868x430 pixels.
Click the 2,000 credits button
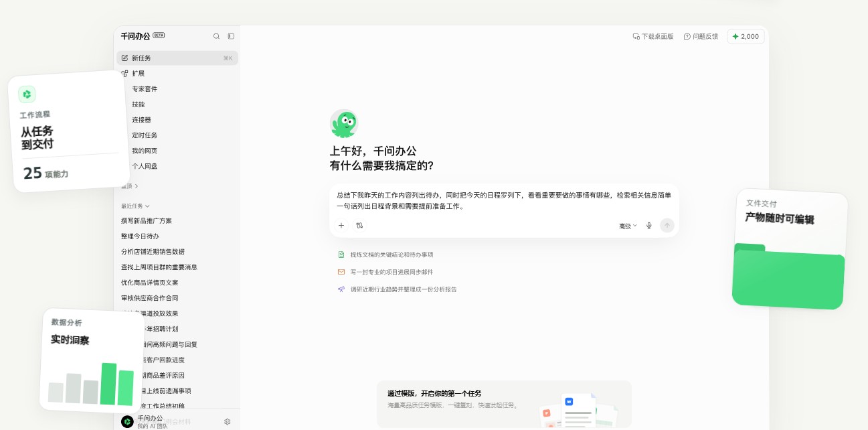click(x=746, y=36)
